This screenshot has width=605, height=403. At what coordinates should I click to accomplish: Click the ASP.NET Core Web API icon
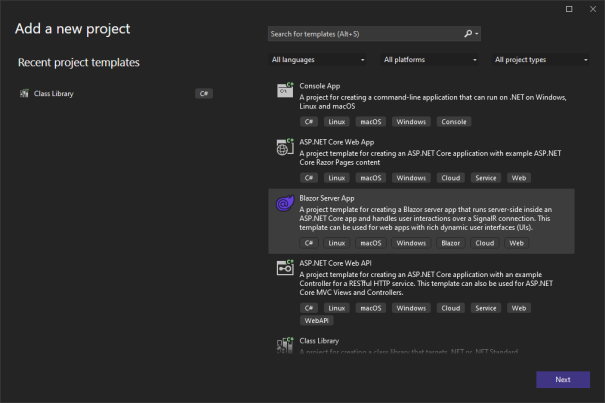click(284, 268)
